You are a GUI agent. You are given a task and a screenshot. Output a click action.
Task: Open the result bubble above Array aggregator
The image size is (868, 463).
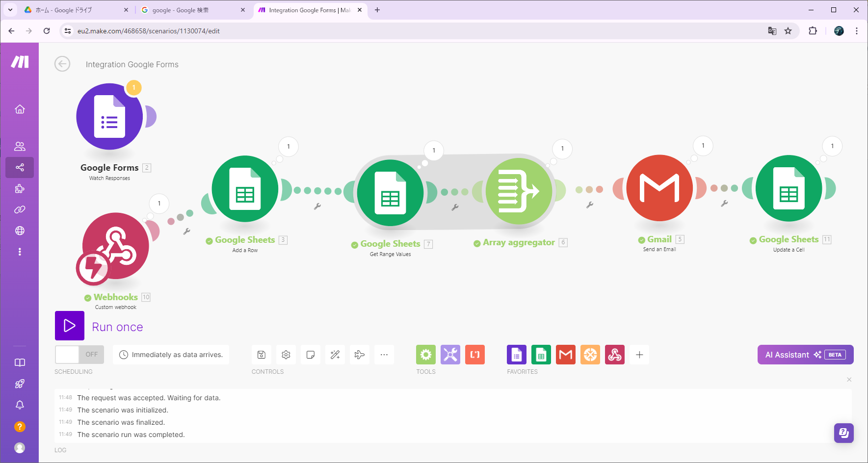click(562, 149)
